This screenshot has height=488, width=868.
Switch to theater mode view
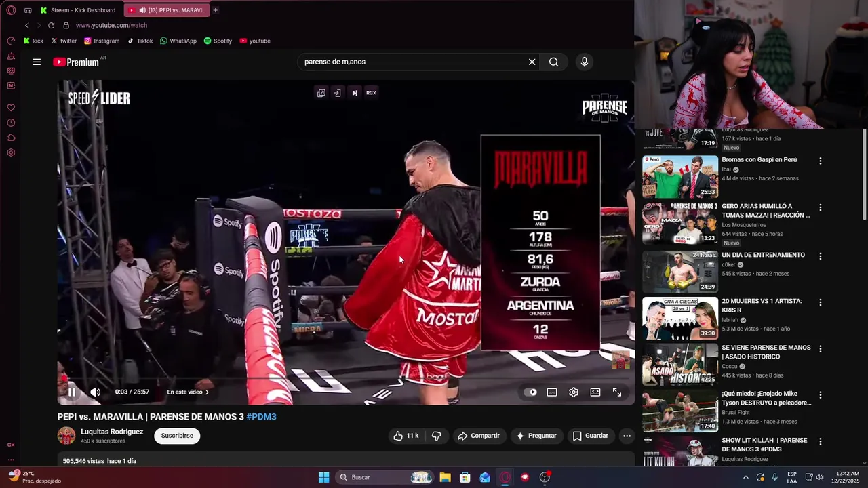(595, 392)
